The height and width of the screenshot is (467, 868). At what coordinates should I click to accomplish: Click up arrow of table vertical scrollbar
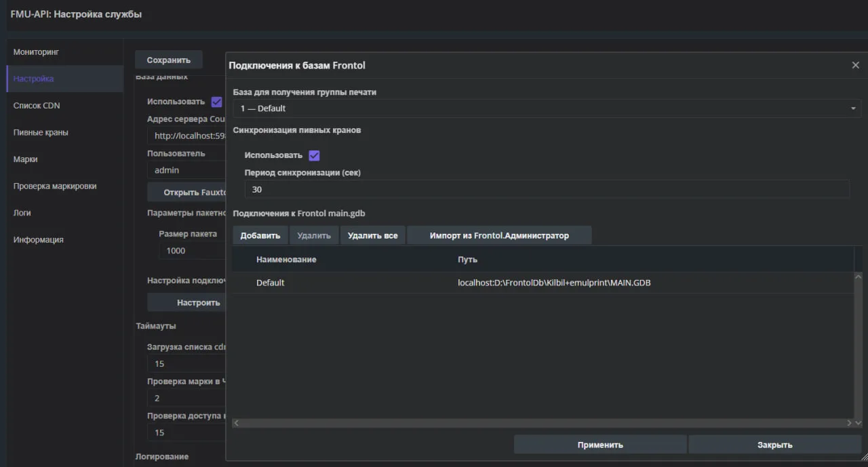coord(858,277)
